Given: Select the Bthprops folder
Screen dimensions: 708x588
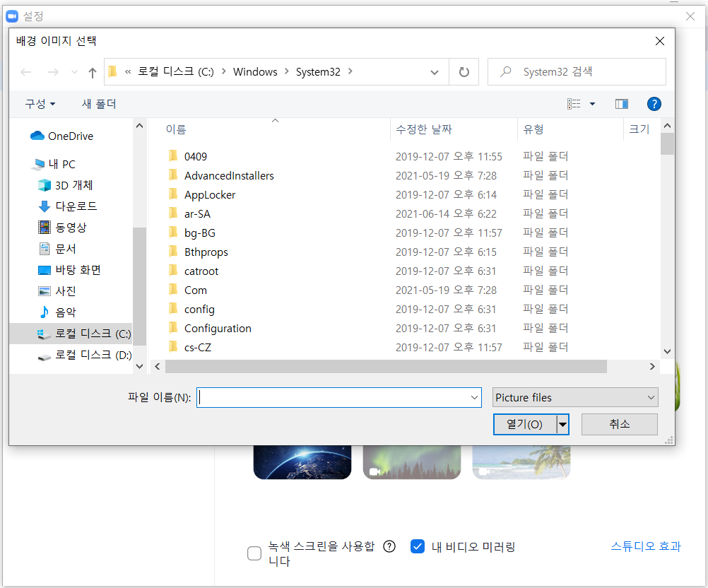Looking at the screenshot, I should tap(206, 252).
